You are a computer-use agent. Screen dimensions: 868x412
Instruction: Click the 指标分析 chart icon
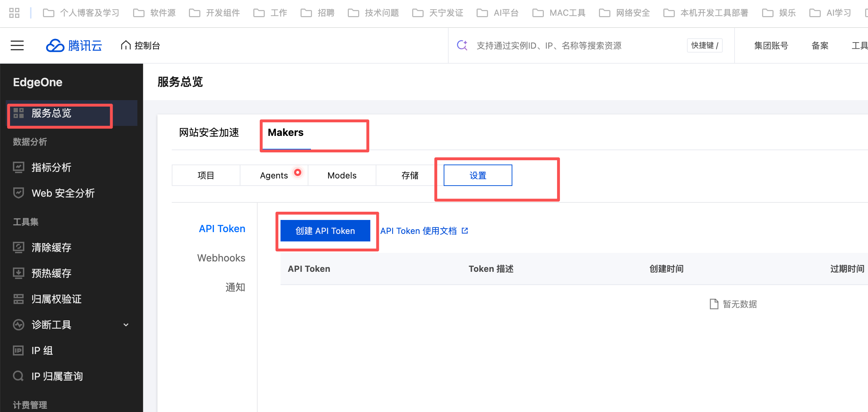point(19,167)
